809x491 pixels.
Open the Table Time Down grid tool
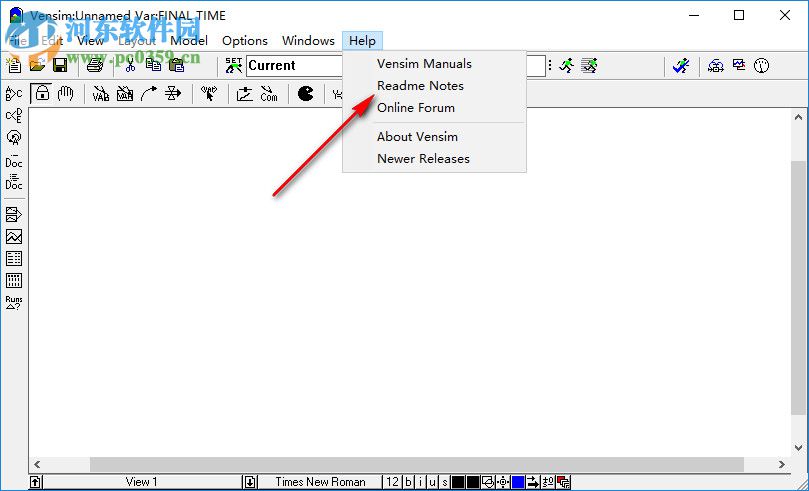tap(14, 281)
